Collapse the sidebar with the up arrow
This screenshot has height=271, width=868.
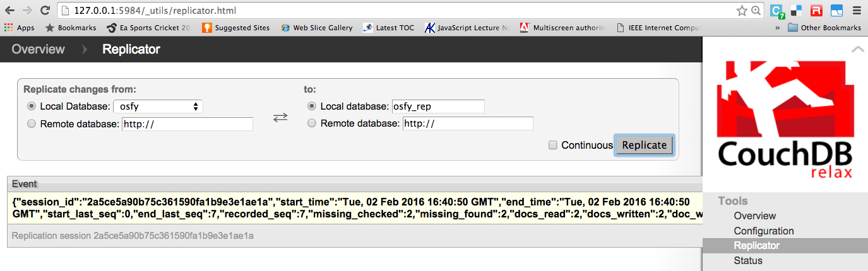tap(857, 49)
